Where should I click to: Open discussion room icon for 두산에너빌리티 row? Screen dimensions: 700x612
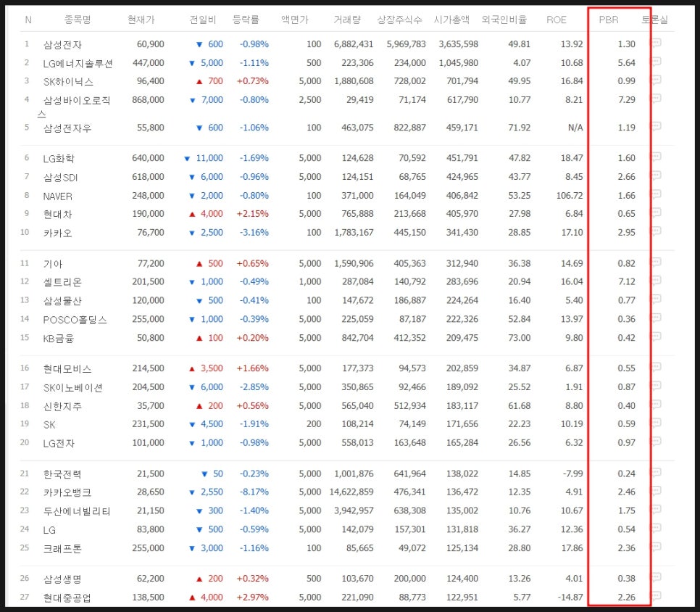coord(656,510)
